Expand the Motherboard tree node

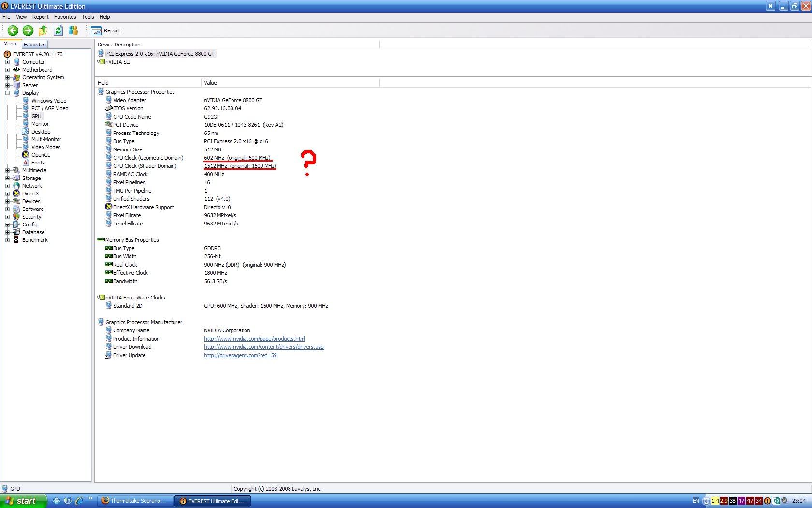point(7,70)
